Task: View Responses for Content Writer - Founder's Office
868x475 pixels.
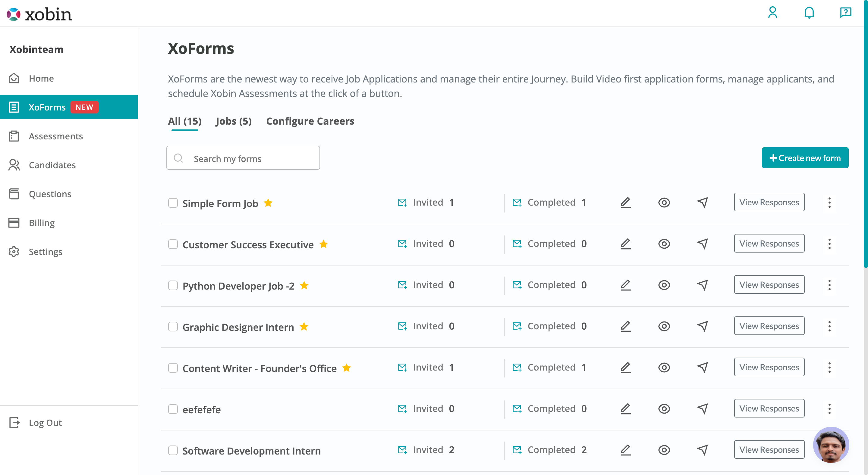Action: coord(769,367)
